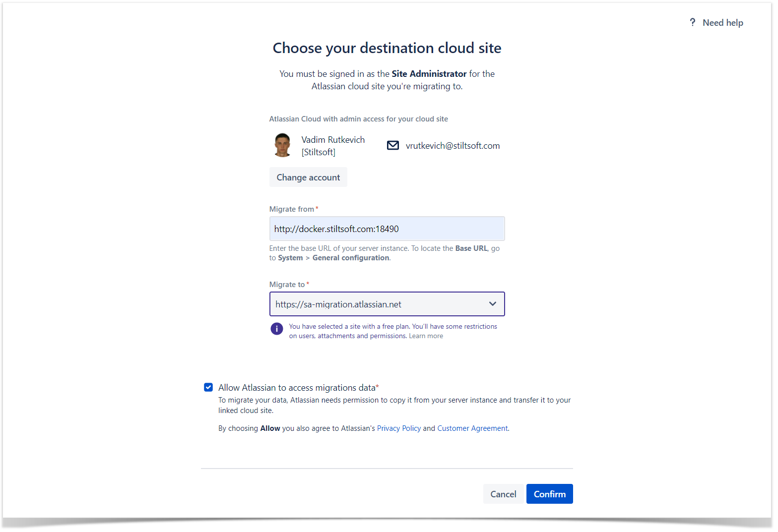Click the Choose your destination cloud site heading
The width and height of the screenshot is (778, 532).
[x=387, y=48]
